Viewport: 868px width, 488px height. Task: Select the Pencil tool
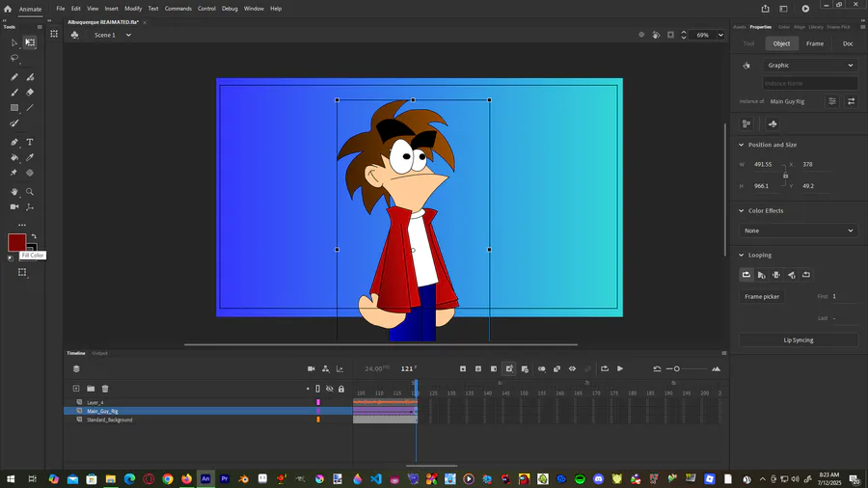pyautogui.click(x=14, y=77)
